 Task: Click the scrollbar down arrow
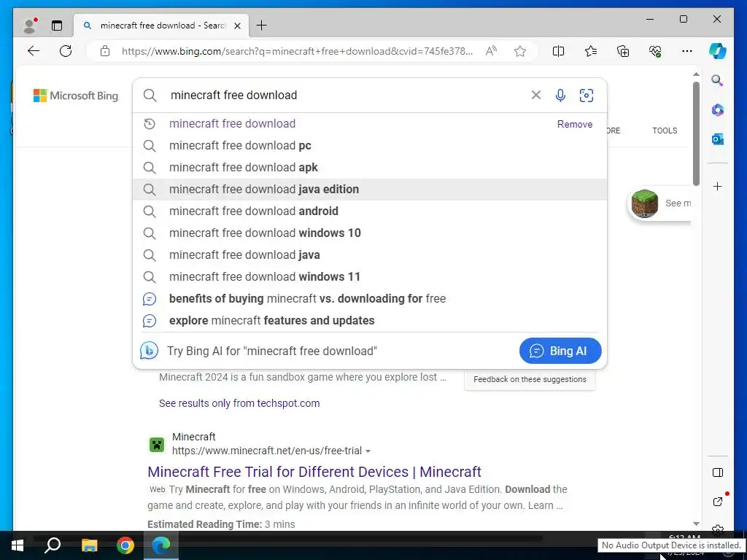696,524
